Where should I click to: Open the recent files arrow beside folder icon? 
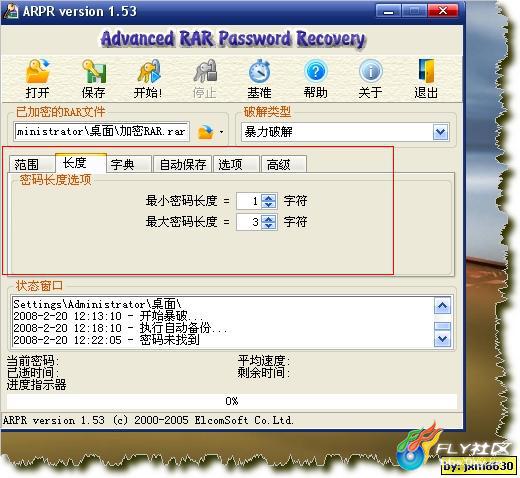click(221, 132)
